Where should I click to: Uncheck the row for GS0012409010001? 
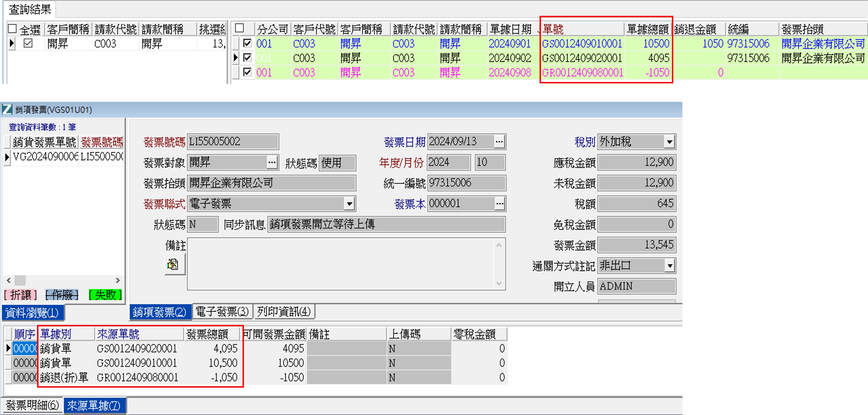pos(247,43)
